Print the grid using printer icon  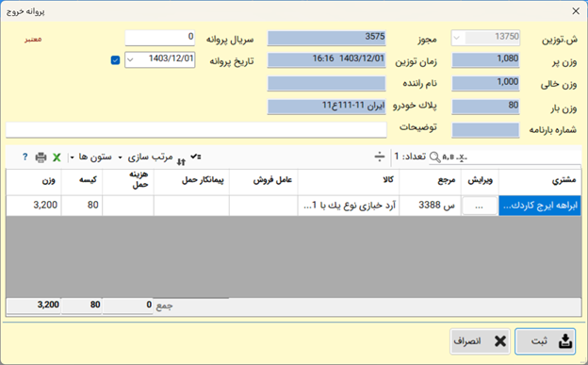tap(41, 157)
